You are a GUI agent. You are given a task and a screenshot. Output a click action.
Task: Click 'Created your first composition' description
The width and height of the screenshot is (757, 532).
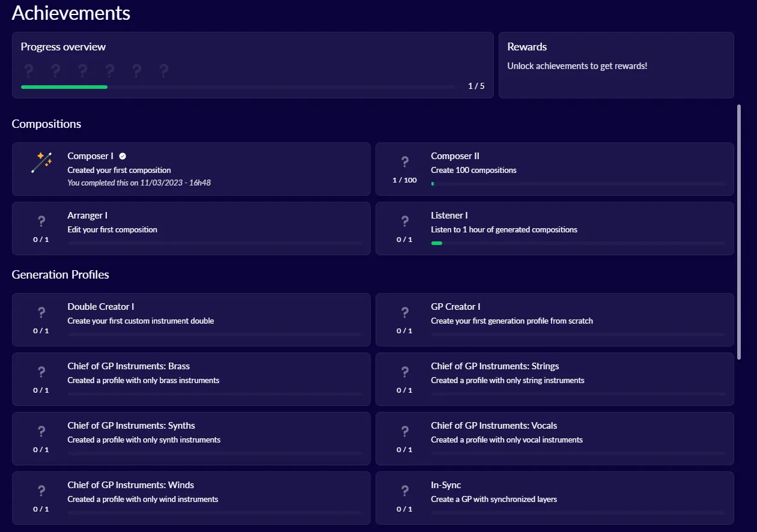[119, 170]
